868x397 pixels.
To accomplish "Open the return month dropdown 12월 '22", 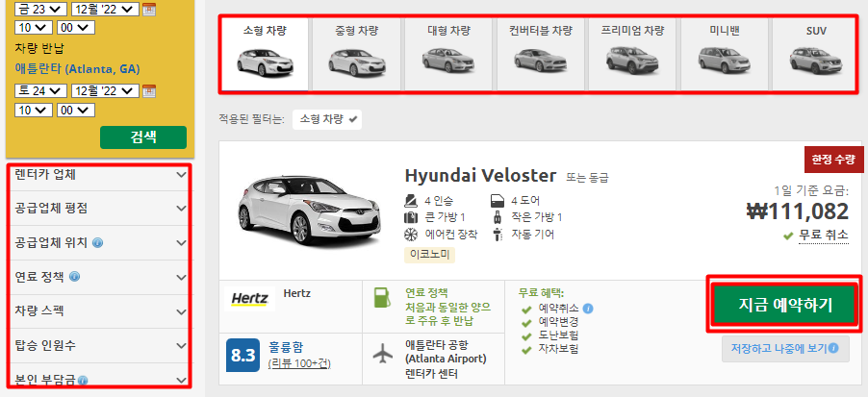I will (105, 91).
